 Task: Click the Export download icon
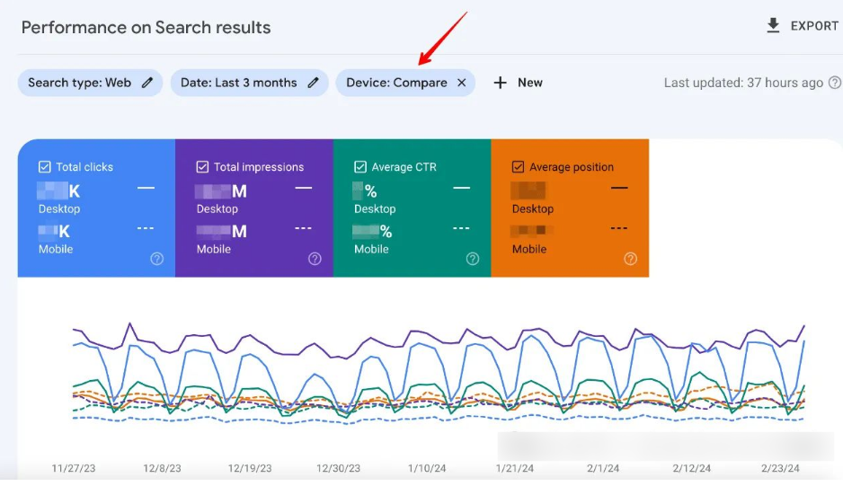pos(773,26)
